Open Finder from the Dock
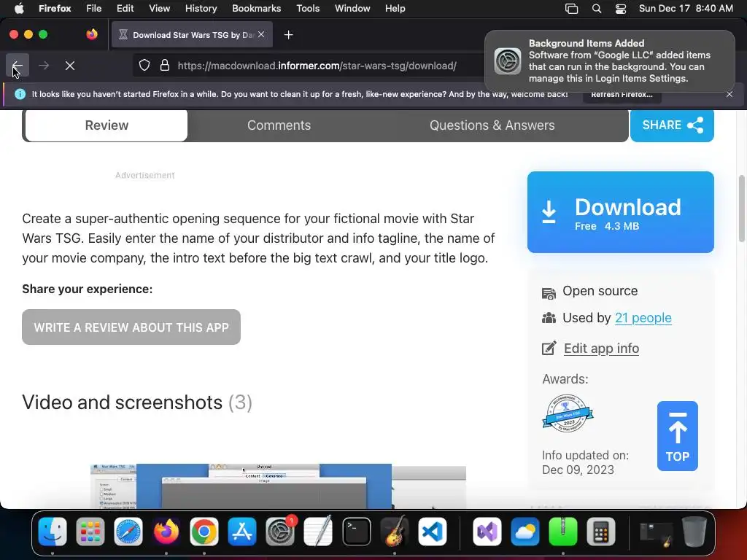Image resolution: width=747 pixels, height=560 pixels. coord(53,532)
